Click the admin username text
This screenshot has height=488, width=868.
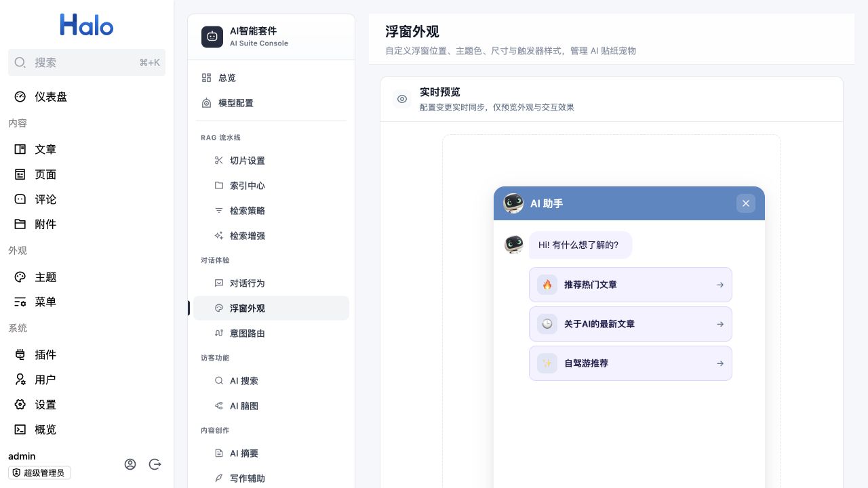pyautogui.click(x=22, y=456)
